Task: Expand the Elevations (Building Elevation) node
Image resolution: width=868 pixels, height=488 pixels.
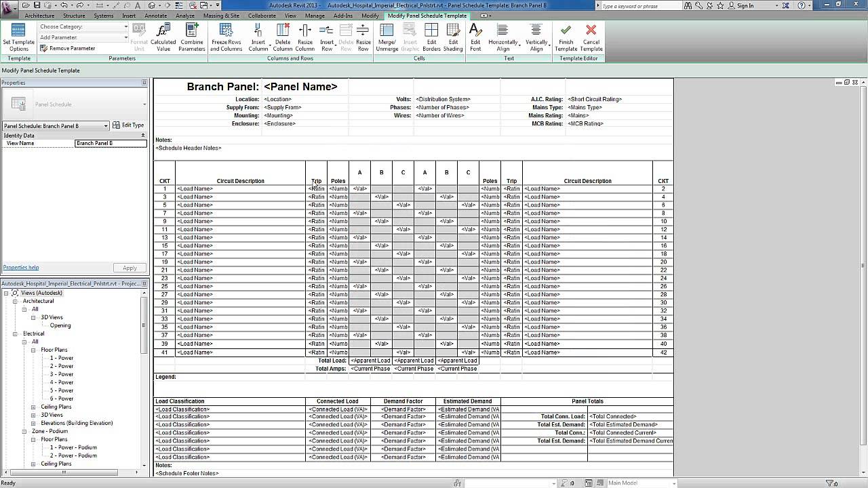Action: click(33, 423)
